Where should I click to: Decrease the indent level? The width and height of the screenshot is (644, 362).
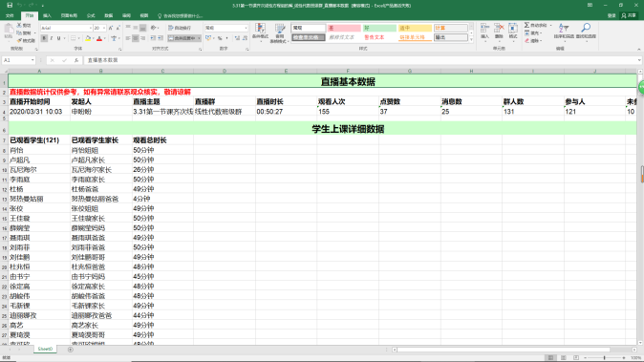pos(153,38)
